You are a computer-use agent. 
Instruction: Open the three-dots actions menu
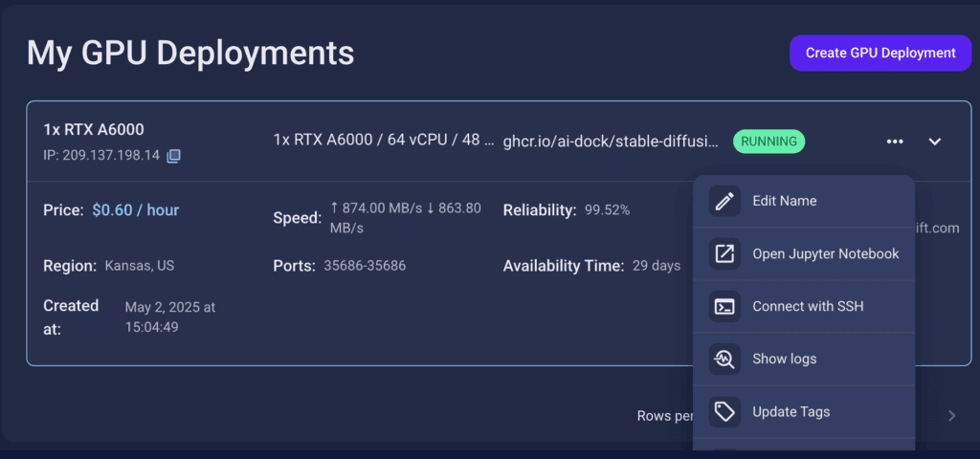pos(895,142)
